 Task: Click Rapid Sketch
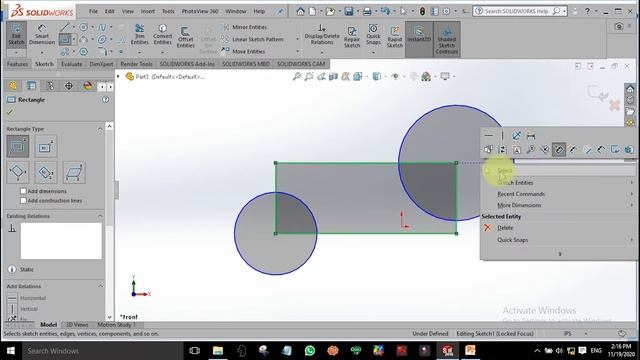[395, 36]
